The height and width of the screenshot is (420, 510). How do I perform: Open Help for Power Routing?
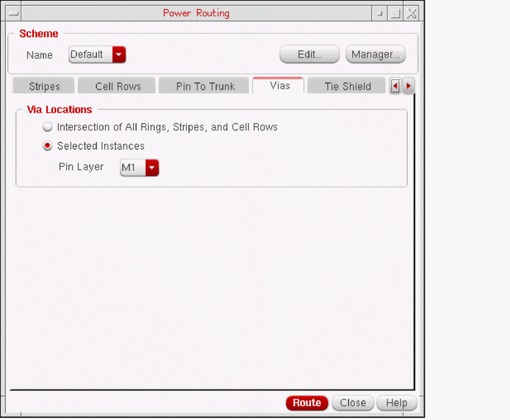397,403
